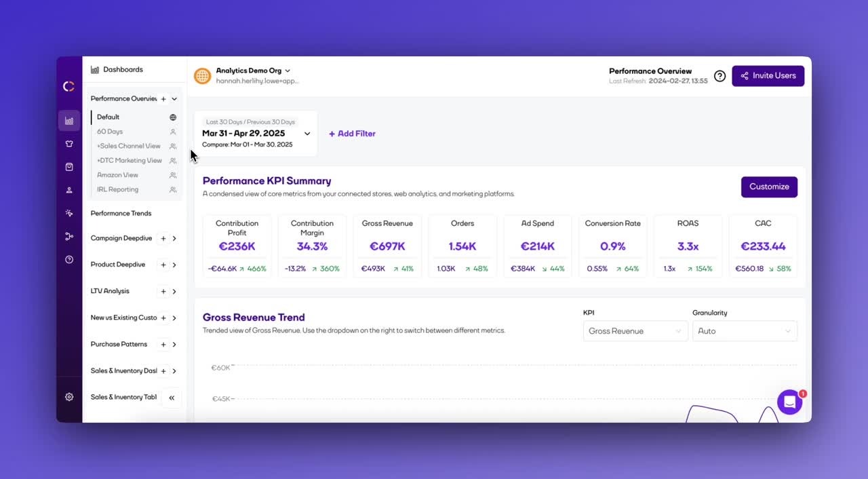
Task: Open the branching integrations icon in the rail
Action: point(69,236)
